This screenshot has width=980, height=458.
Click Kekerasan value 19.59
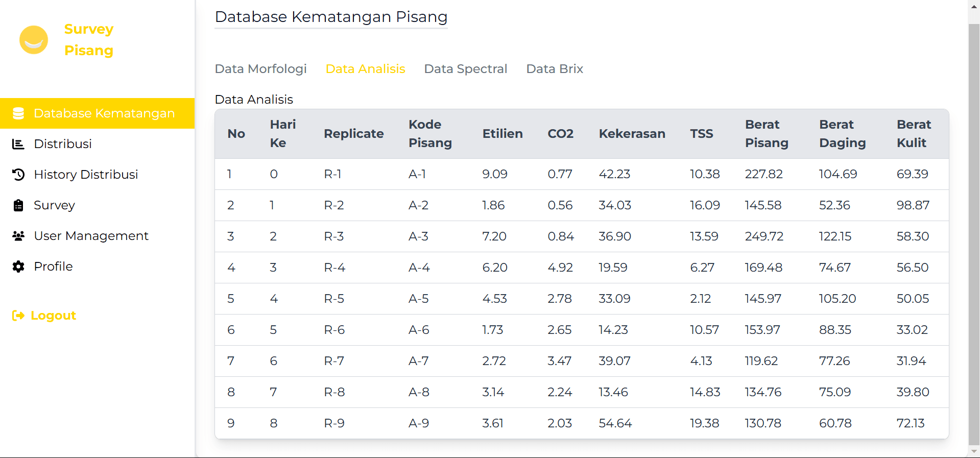coord(613,268)
